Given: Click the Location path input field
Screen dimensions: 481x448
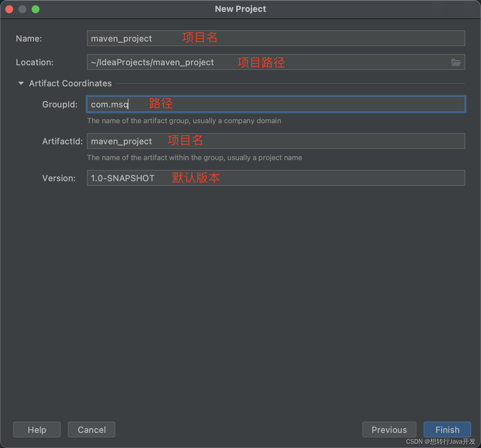Looking at the screenshot, I should click(276, 62).
